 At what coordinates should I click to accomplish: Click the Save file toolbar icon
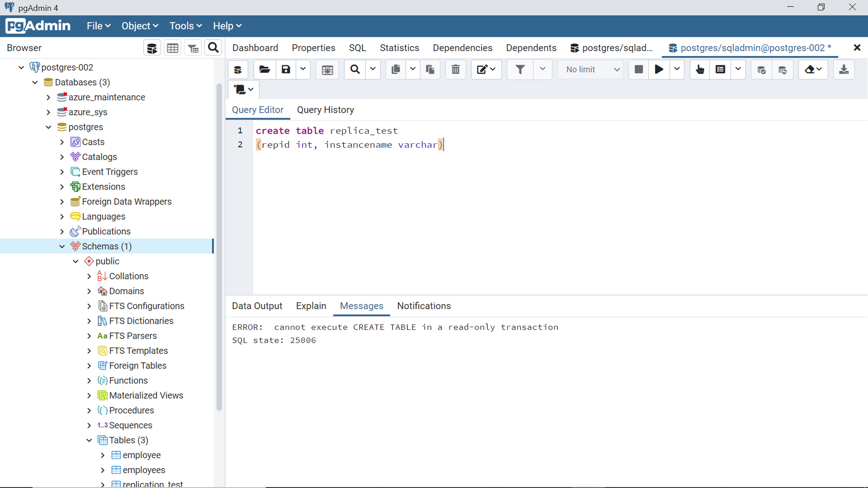[x=286, y=69]
